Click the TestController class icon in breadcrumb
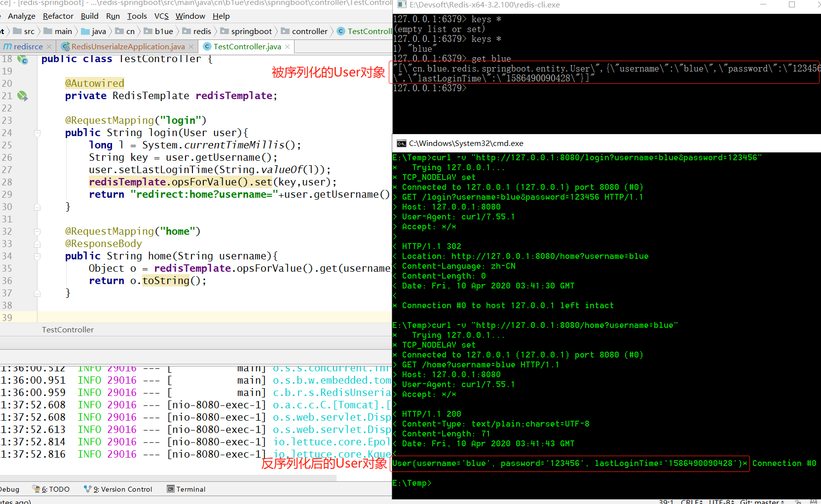This screenshot has height=504, width=821. pos(341,32)
